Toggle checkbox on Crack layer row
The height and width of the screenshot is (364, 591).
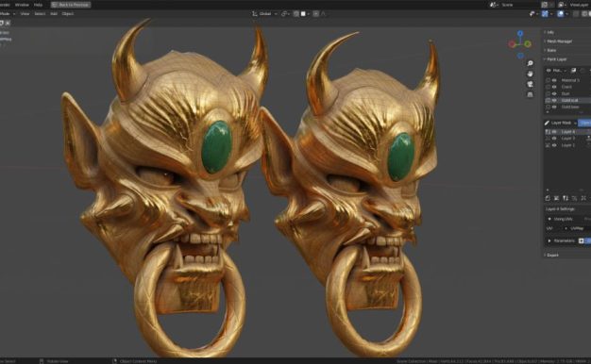coord(548,87)
